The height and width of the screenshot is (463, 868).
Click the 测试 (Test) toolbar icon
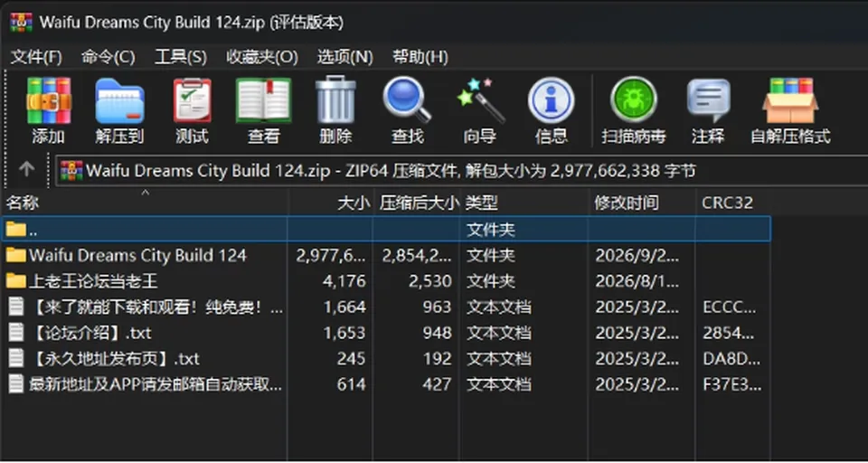click(192, 100)
